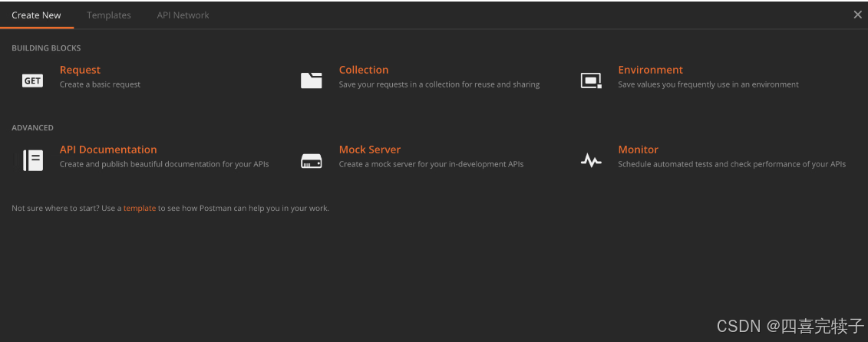This screenshot has width=868, height=342.
Task: Click the Collection folder icon
Action: point(311,81)
